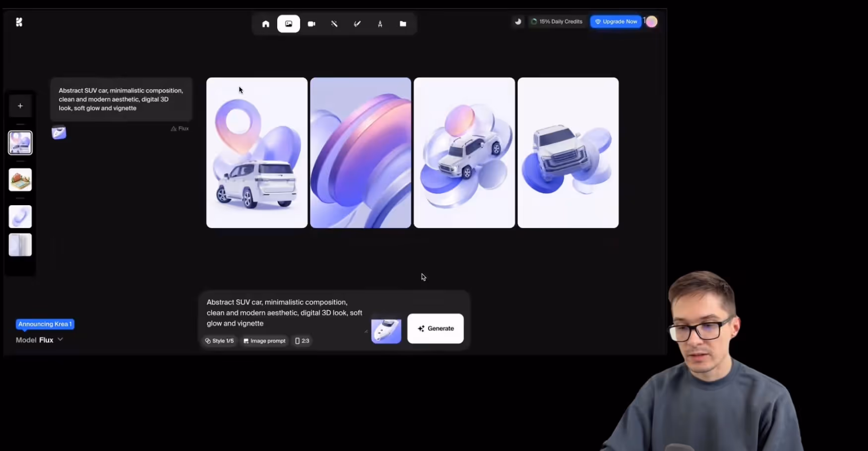Open the Assets folder icon

(403, 23)
